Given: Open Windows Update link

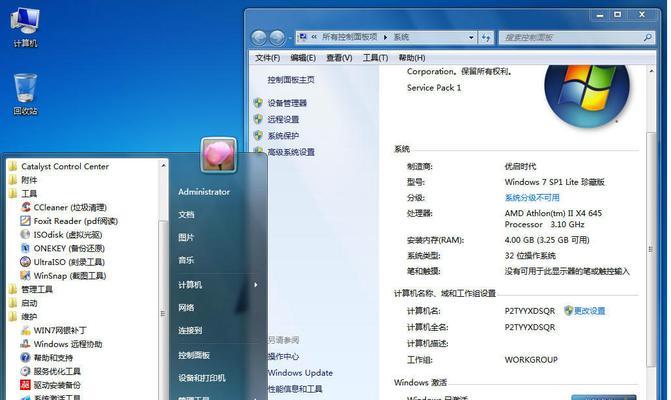Looking at the screenshot, I should 300,373.
